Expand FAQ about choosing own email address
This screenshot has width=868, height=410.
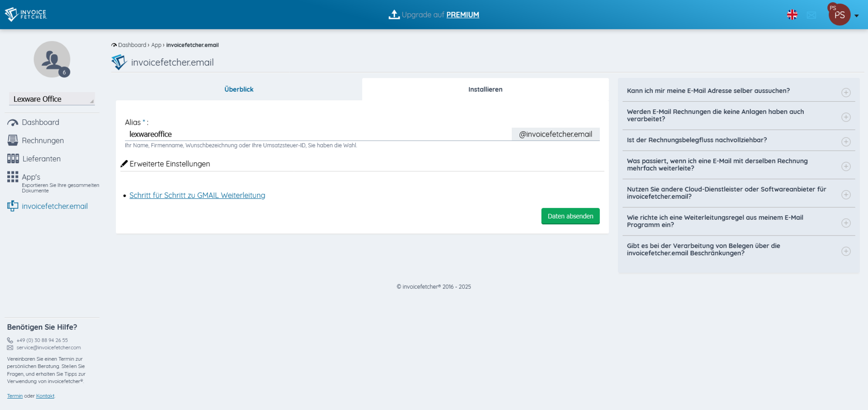(x=846, y=93)
